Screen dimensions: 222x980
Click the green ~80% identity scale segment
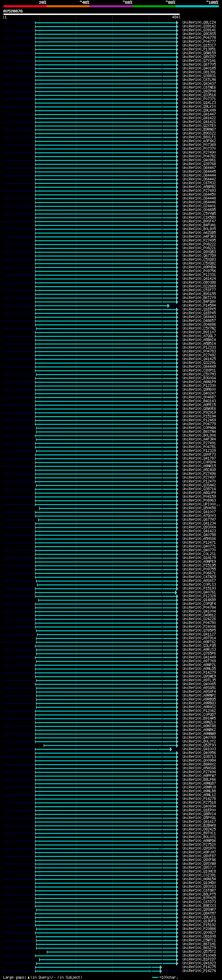click(x=154, y=7)
